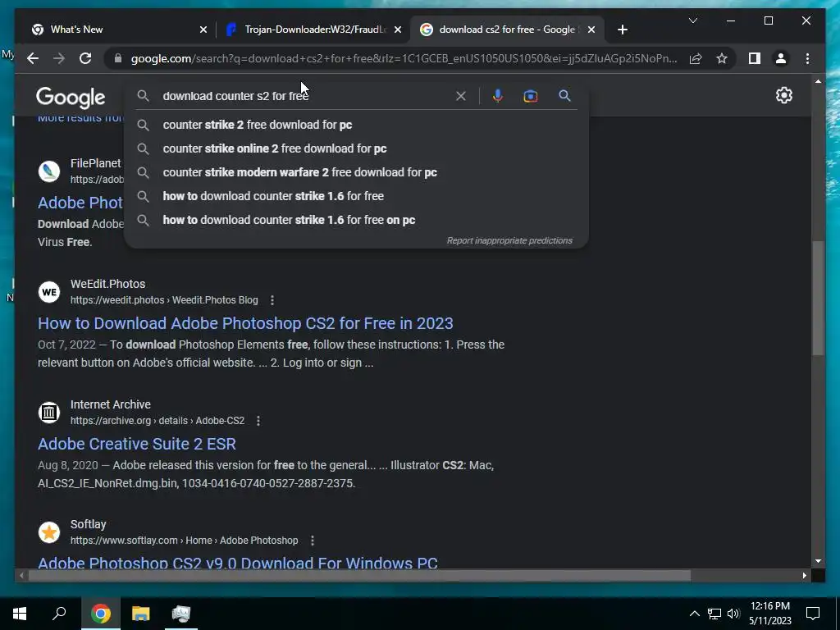
Task: Open How to Download Adobe Photoshop CS2 for Free link
Action: (245, 323)
